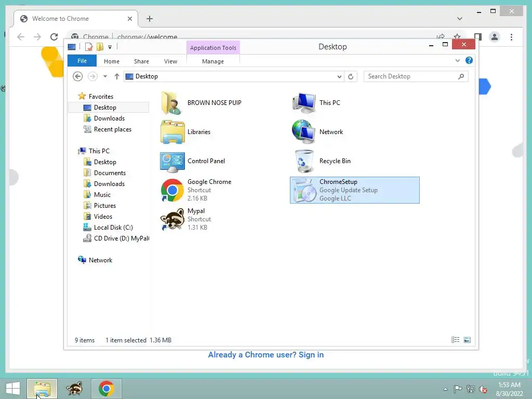This screenshot has height=399, width=532.
Task: Select the Network globe icon in file list
Action: click(303, 132)
